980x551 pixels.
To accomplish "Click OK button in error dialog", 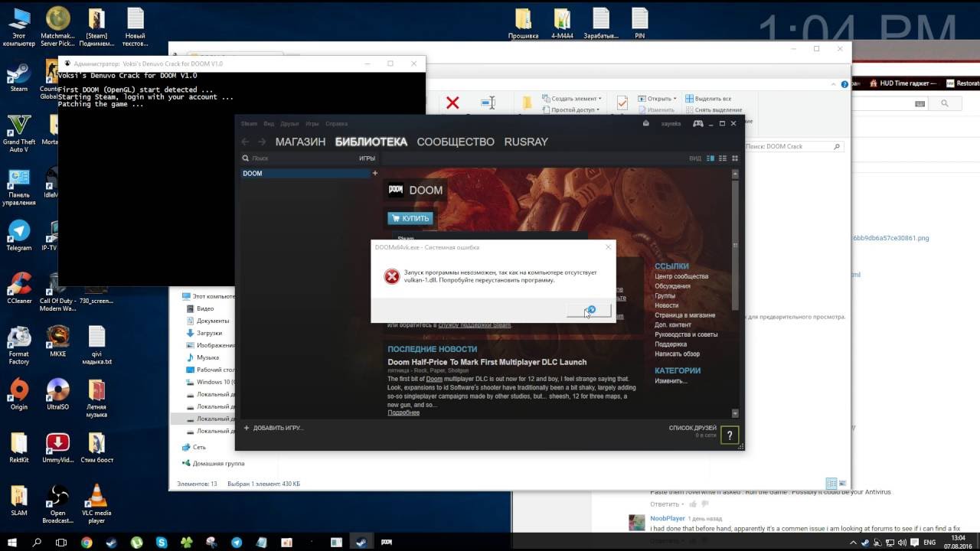I will point(589,310).
